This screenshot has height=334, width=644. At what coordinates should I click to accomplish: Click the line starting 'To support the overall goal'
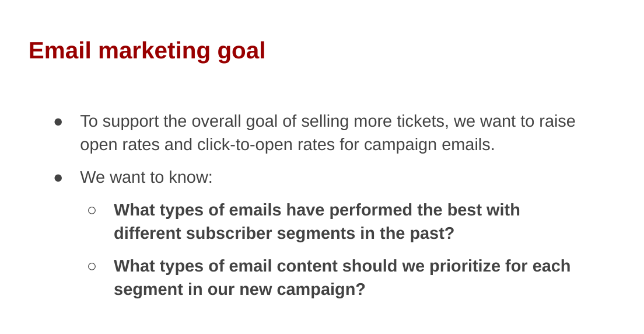tap(327, 121)
